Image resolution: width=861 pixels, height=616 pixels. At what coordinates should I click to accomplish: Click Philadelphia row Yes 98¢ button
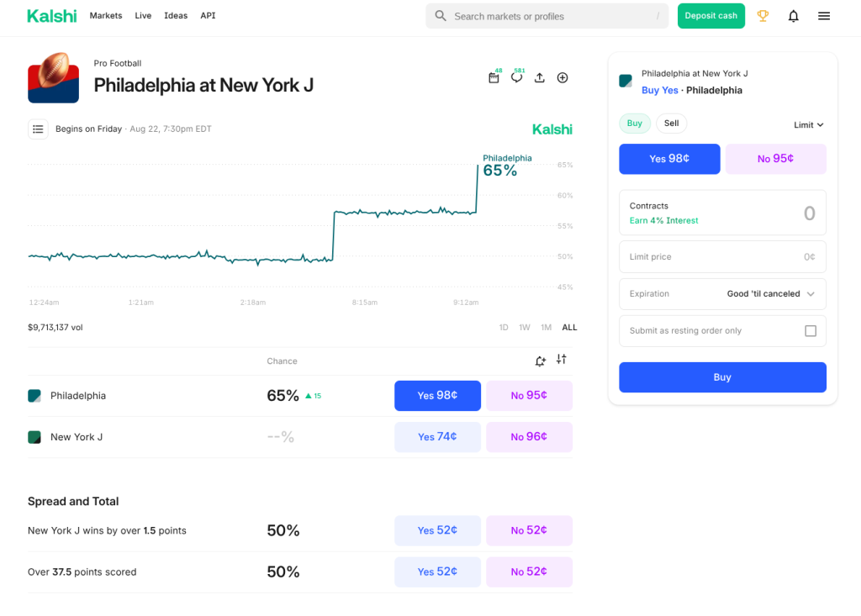point(437,396)
